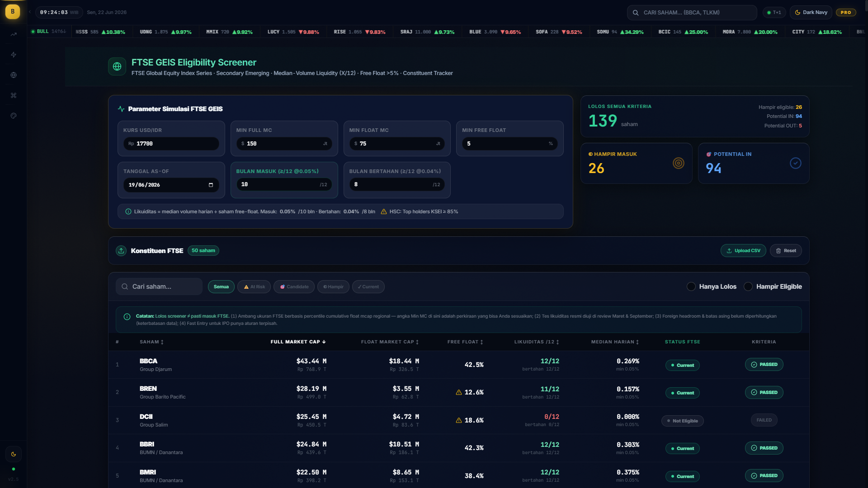The width and height of the screenshot is (868, 488).
Task: Click the T+1 status pill
Action: [774, 13]
